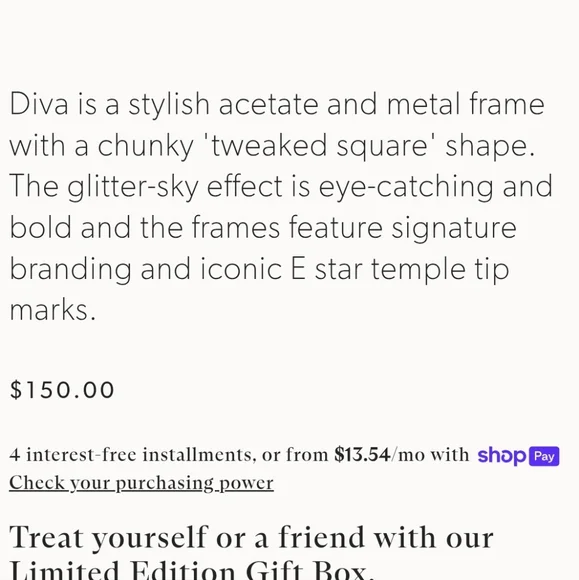Click the $150.00 price
Viewport: 579px width, 580px height.
click(62, 390)
